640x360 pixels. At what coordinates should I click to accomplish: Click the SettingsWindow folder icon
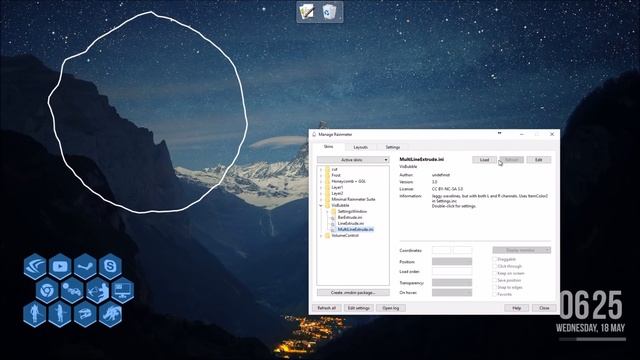pyautogui.click(x=333, y=211)
